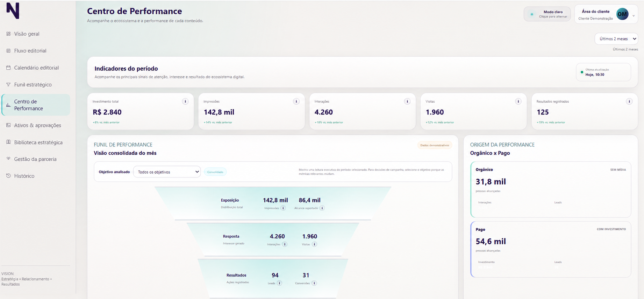Click the 125 results value
The height and width of the screenshot is (299, 644).
point(543,112)
